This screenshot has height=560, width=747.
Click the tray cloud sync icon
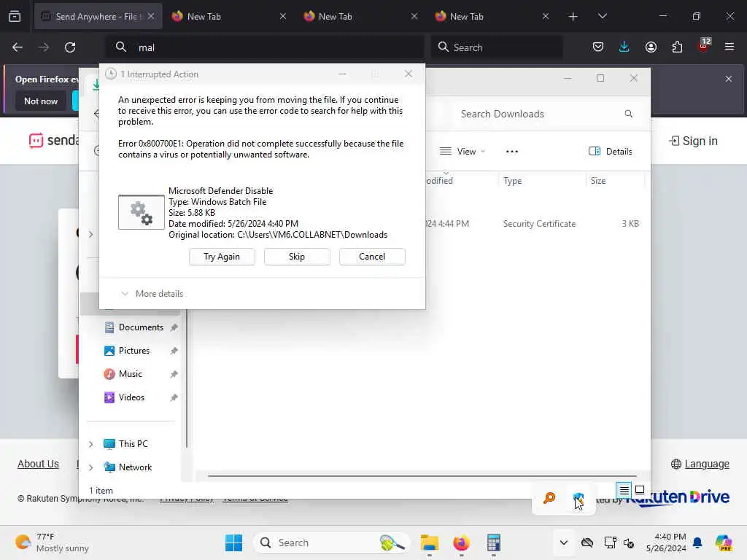(587, 542)
